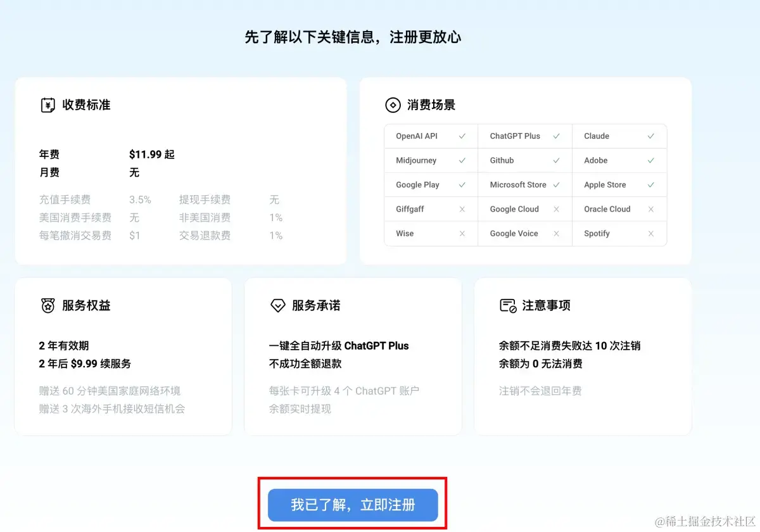The image size is (760, 532).
Task: Click 注销不会退回年费 text
Action: coord(540,391)
